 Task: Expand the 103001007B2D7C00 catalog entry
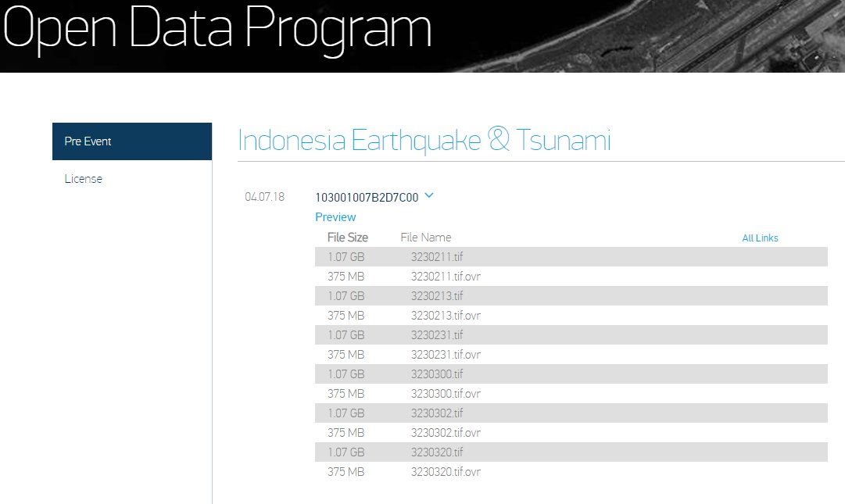pos(368,196)
